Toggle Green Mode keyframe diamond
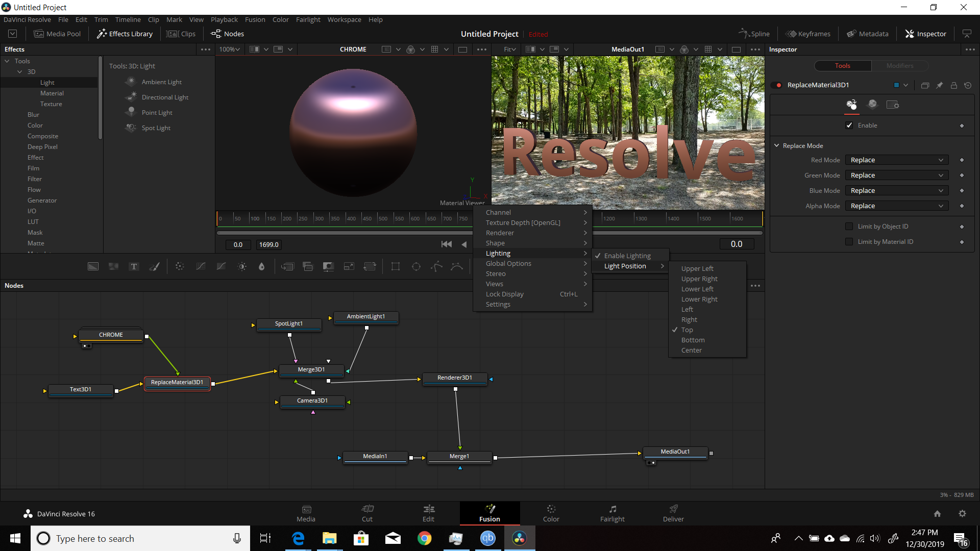The image size is (980, 551). 962,176
